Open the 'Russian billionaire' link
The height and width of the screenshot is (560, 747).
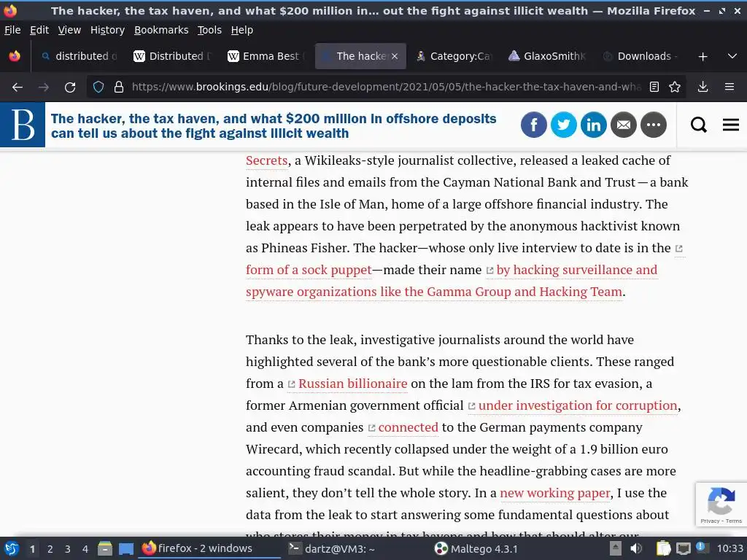pos(352,384)
